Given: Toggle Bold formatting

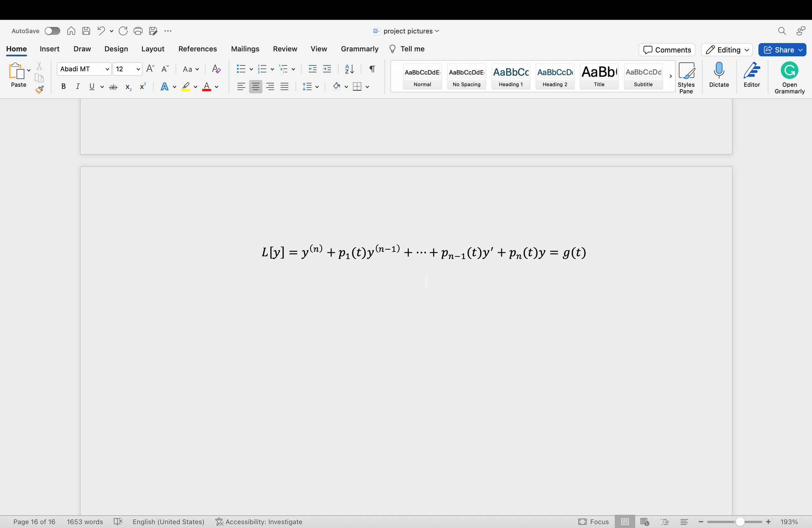Looking at the screenshot, I should [63, 87].
